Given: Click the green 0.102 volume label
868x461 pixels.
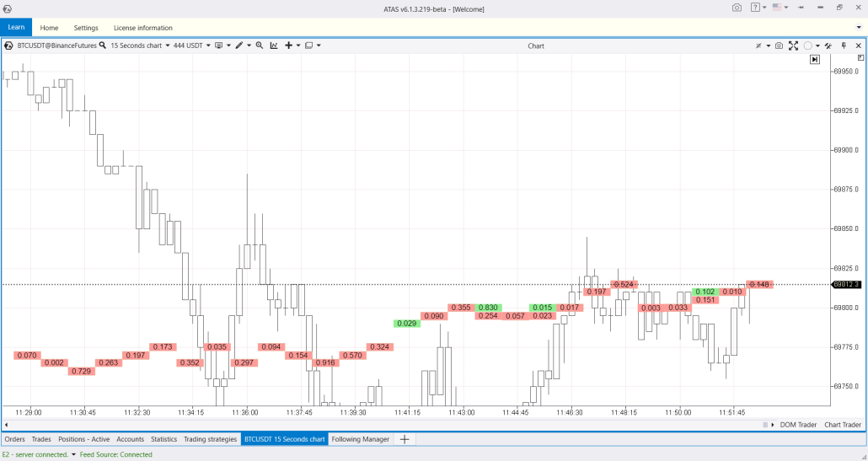Looking at the screenshot, I should click(705, 292).
